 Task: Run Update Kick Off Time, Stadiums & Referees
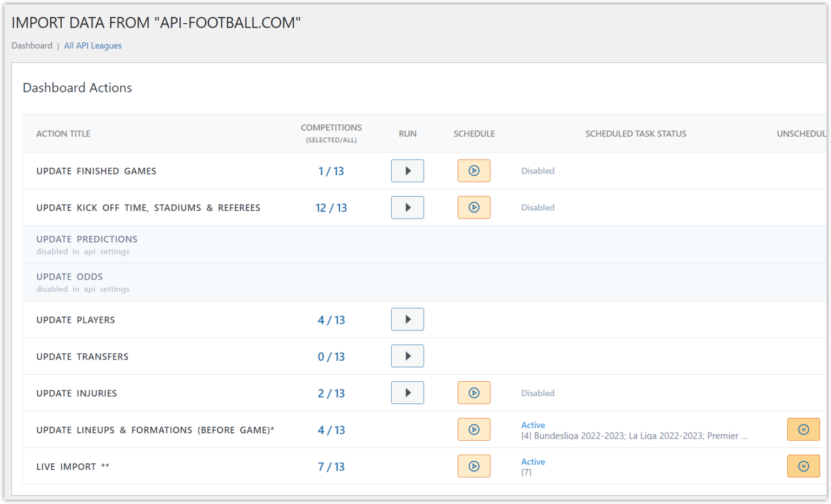(x=407, y=207)
